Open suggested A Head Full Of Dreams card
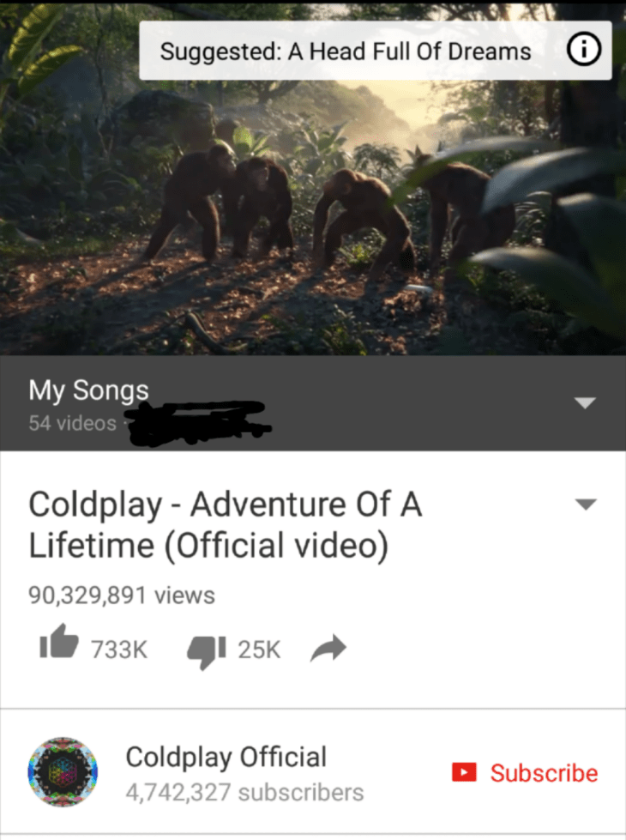 tap(376, 51)
